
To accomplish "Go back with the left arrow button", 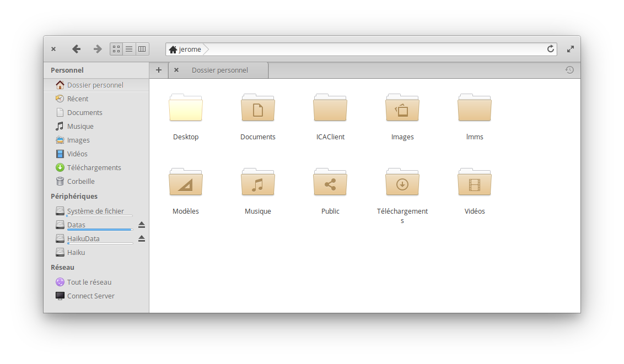I will tap(77, 49).
